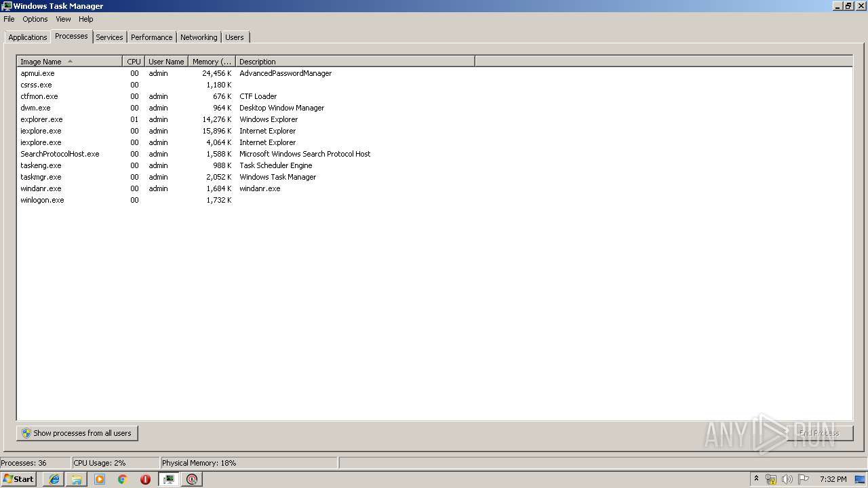Click the Show Desktop icon at the taskbar end
868x488 pixels.
861,479
